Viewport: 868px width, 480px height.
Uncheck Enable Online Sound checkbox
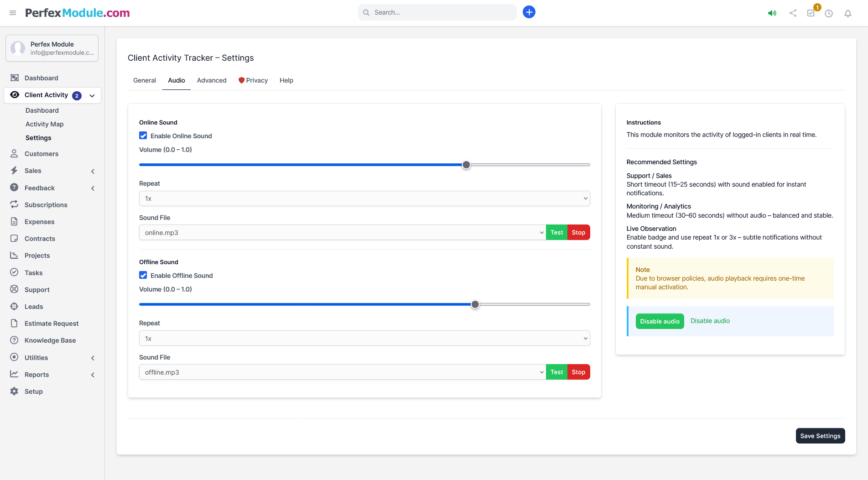(x=143, y=136)
